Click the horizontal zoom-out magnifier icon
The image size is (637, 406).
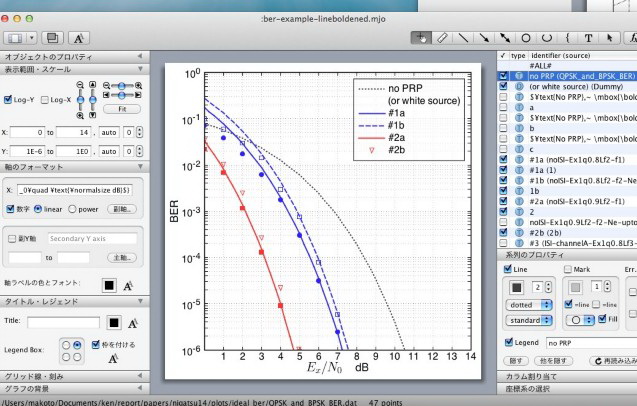tap(106, 85)
